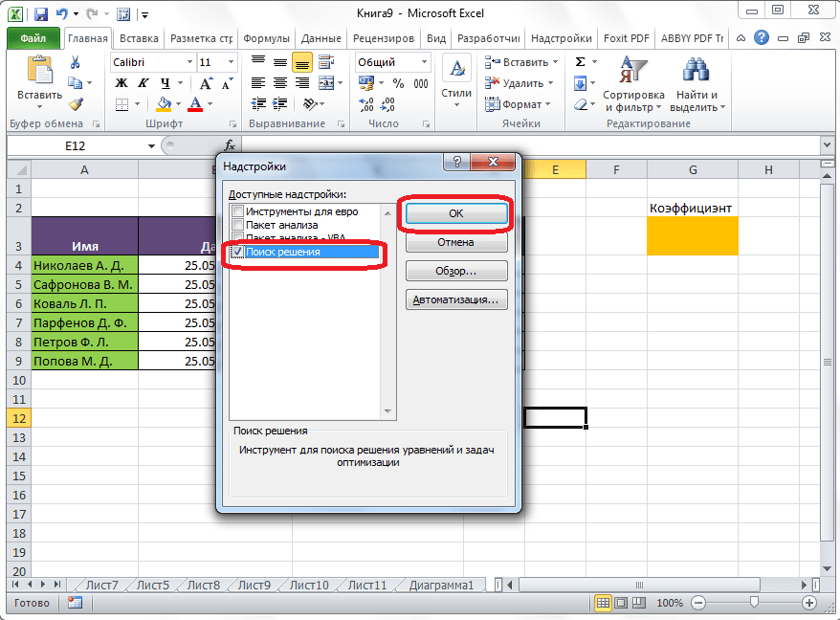The image size is (840, 620).
Task: Switch to the 'Вставка' ribbon tab
Action: click(x=139, y=38)
